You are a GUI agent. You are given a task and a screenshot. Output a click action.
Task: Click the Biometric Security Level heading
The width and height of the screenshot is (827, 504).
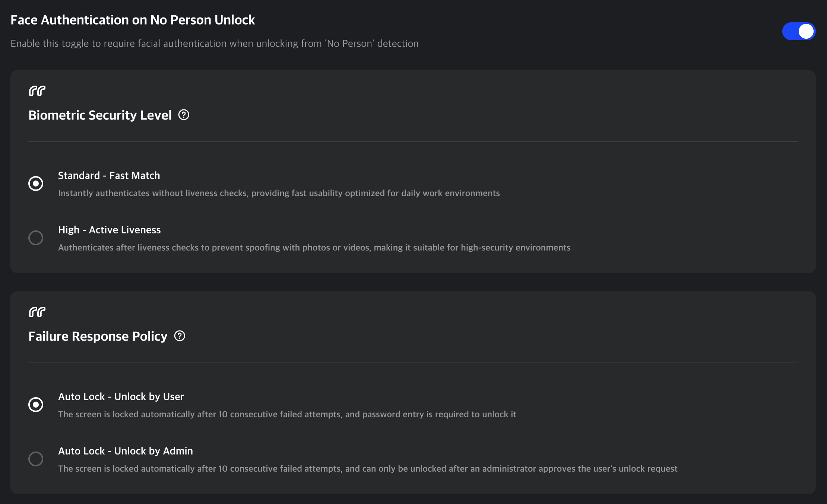click(100, 115)
